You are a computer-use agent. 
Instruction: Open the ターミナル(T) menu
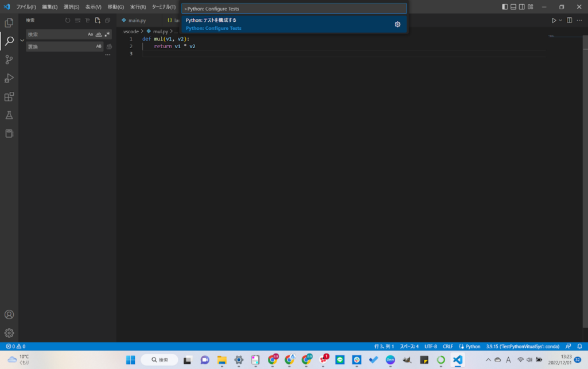(164, 7)
